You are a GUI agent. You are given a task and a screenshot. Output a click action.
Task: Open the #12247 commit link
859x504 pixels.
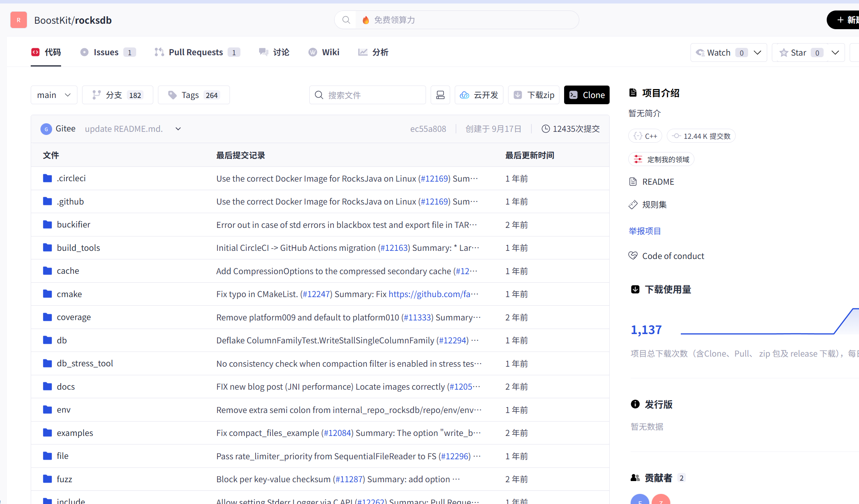tap(316, 294)
